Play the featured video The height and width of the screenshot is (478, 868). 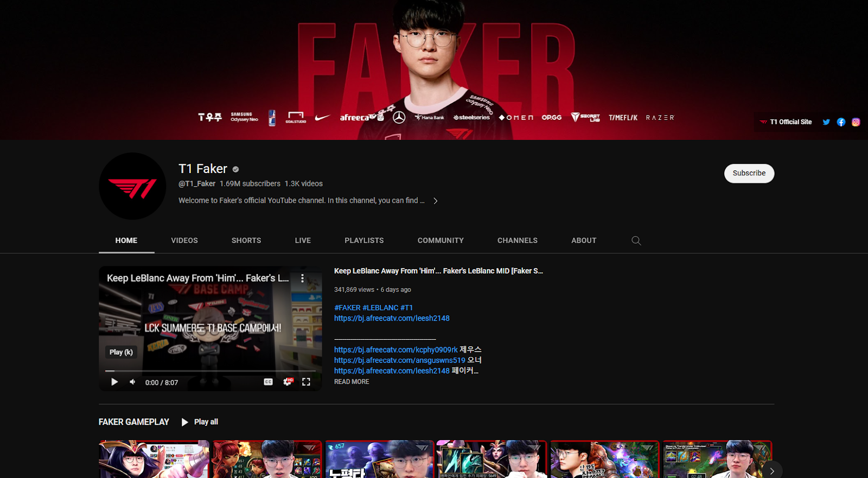(114, 382)
